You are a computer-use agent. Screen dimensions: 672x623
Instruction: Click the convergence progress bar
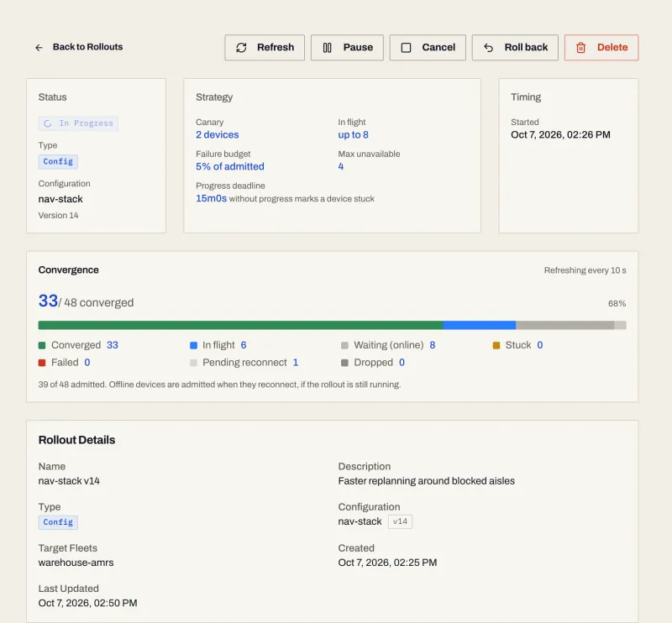click(332, 325)
